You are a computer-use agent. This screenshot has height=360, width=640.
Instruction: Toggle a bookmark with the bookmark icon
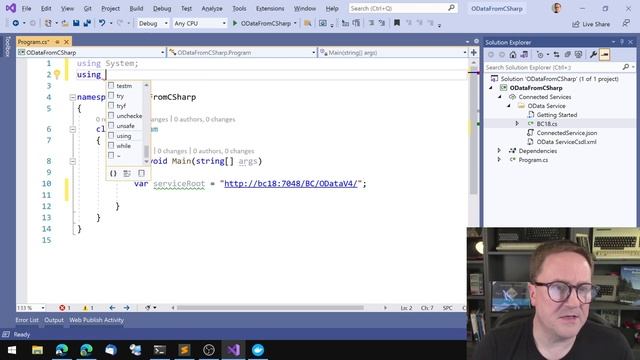click(397, 24)
